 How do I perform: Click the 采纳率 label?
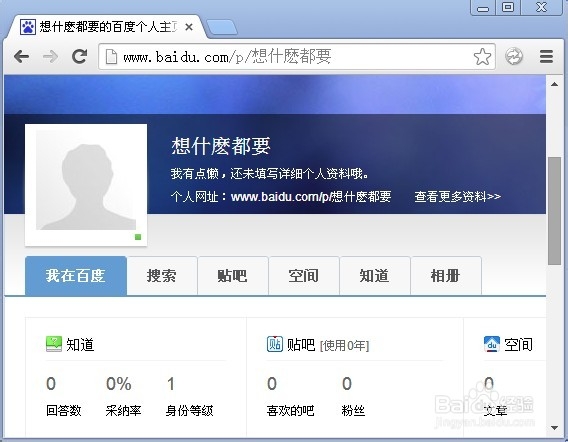[123, 410]
